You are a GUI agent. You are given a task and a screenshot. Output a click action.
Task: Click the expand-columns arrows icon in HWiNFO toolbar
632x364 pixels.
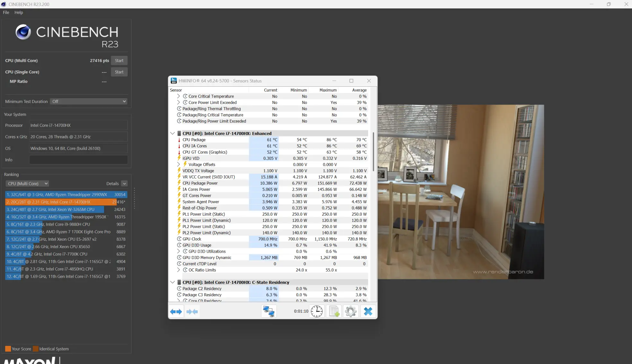point(176,311)
